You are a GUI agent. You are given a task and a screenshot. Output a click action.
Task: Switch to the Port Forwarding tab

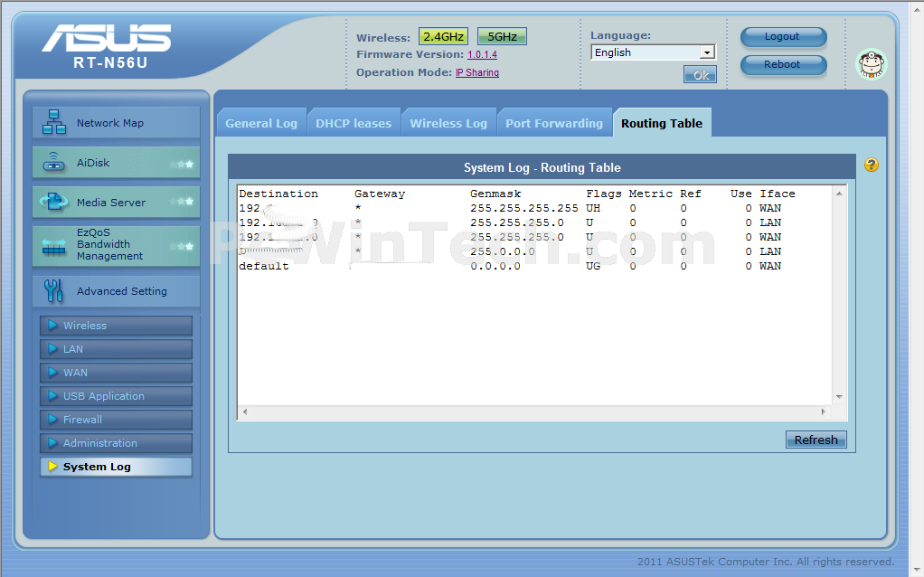click(x=554, y=123)
